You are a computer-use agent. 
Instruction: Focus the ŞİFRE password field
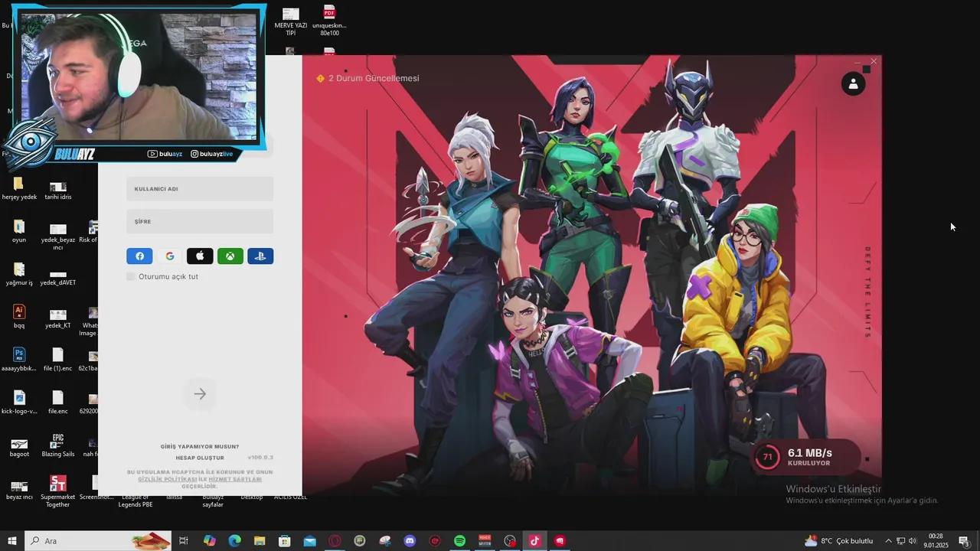pyautogui.click(x=200, y=222)
